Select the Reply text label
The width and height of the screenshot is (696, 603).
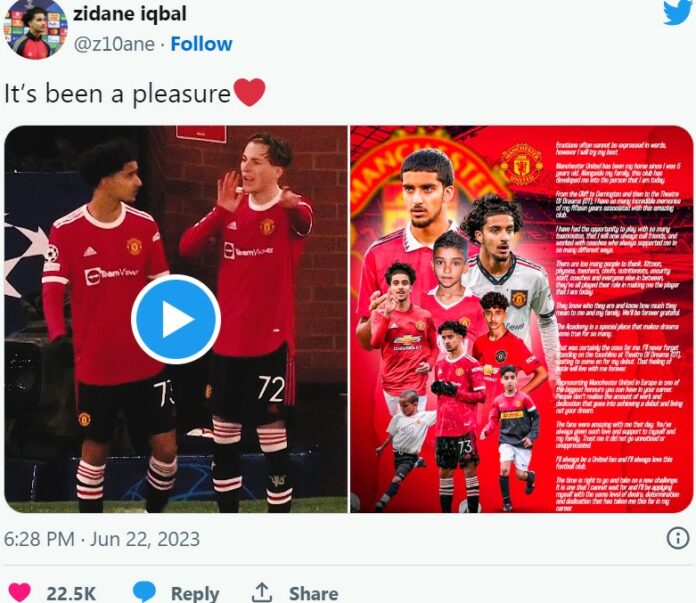tap(195, 594)
